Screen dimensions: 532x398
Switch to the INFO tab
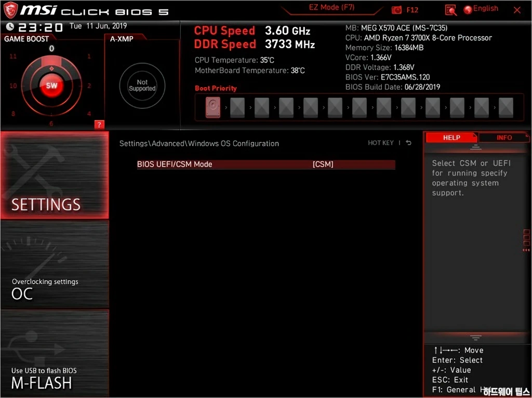(504, 138)
